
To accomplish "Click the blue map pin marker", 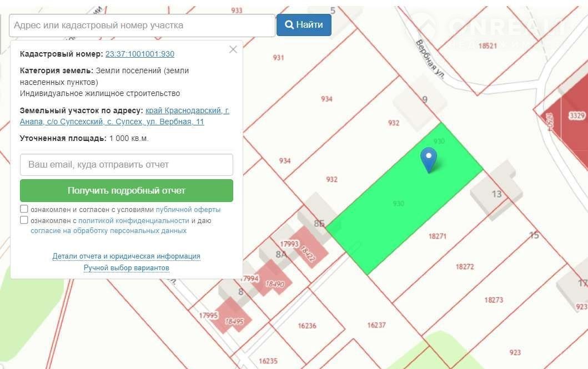I will tap(428, 159).
